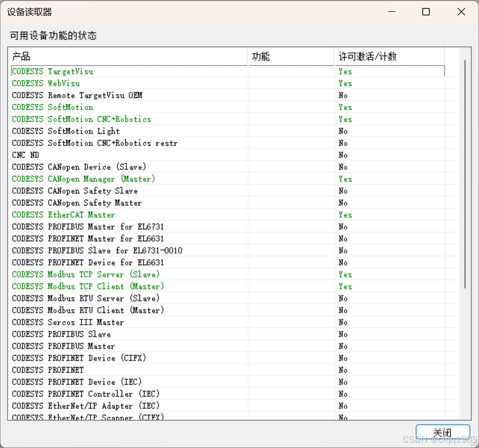Click the 关闭 button
479x448 pixels.
coord(443,433)
